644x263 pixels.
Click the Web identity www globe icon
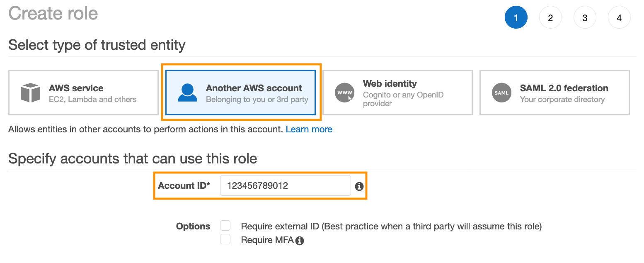pos(344,93)
